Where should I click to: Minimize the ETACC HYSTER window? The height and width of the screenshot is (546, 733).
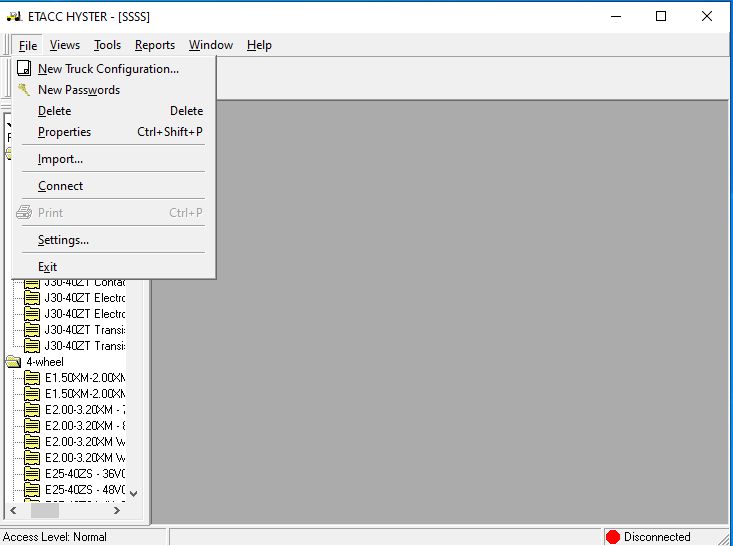(x=616, y=16)
